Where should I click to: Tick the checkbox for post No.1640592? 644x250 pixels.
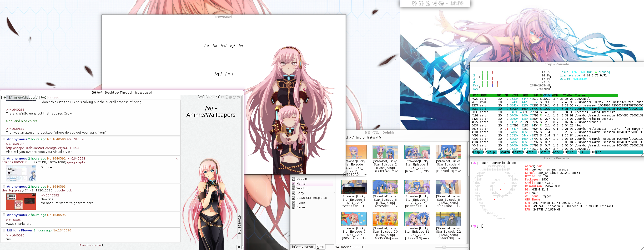tap(4, 158)
